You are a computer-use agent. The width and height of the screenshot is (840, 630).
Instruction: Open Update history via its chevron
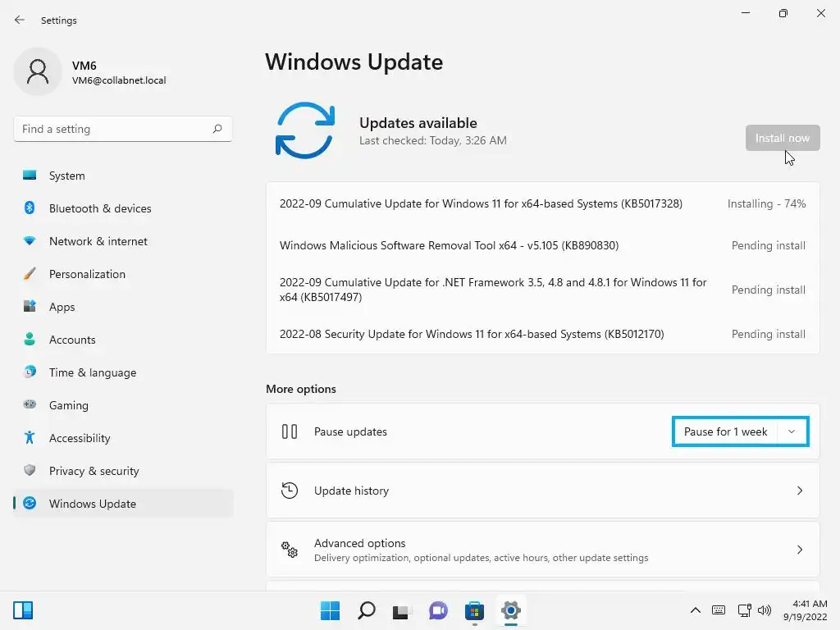point(799,491)
